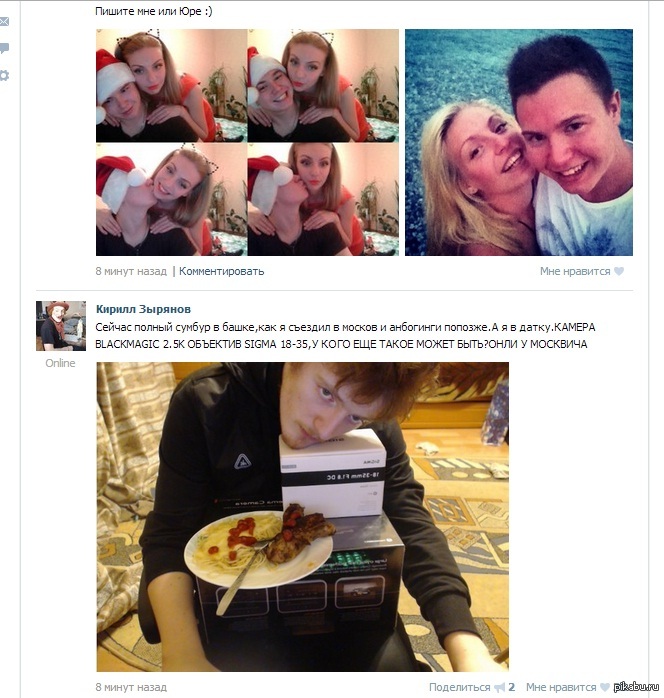The width and height of the screenshot is (664, 698).
Task: Click the heart icon on the first post
Action: (x=619, y=271)
